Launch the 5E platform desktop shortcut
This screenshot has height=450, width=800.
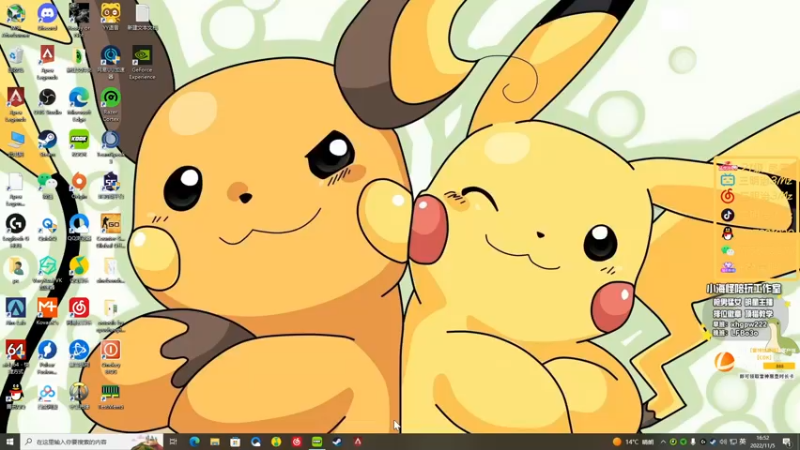click(110, 186)
